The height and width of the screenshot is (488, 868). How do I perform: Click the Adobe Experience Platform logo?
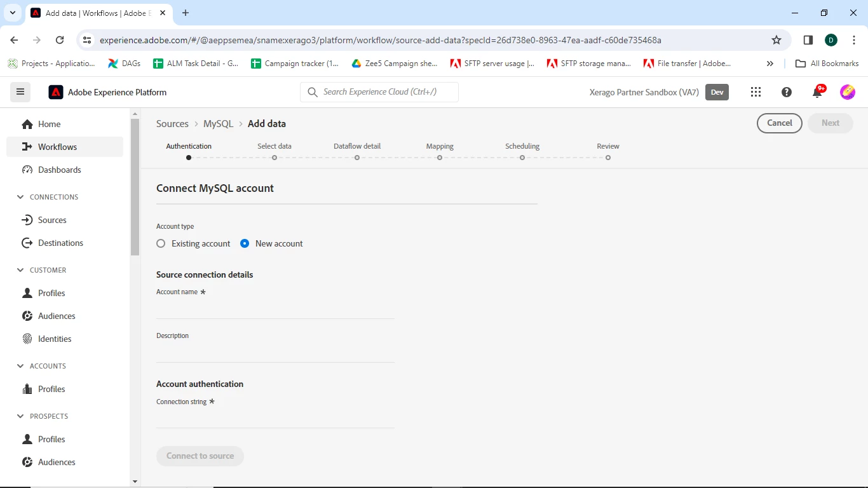pos(56,92)
